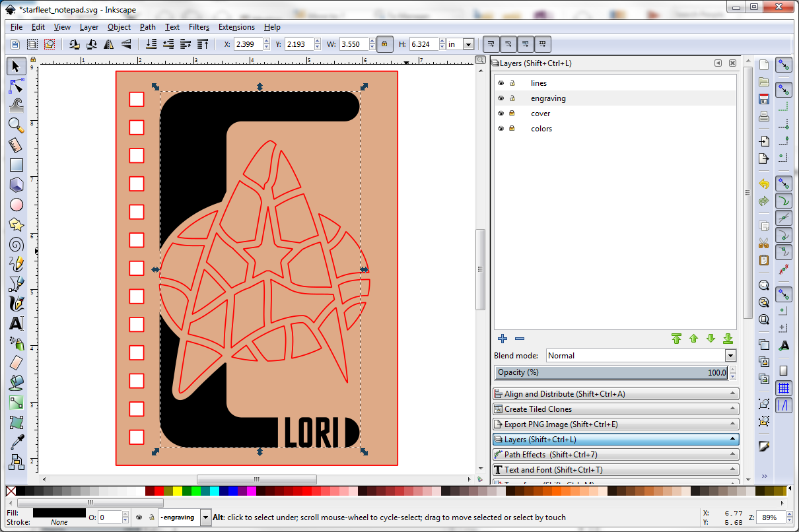This screenshot has height=532, width=799.
Task: Expand Text and Font panel
Action: (615, 470)
